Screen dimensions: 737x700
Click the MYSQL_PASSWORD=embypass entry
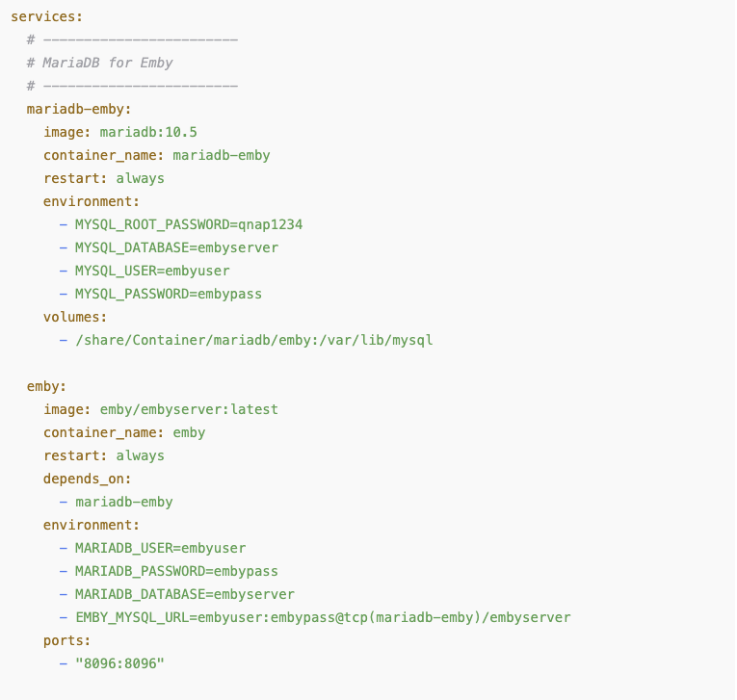(169, 294)
